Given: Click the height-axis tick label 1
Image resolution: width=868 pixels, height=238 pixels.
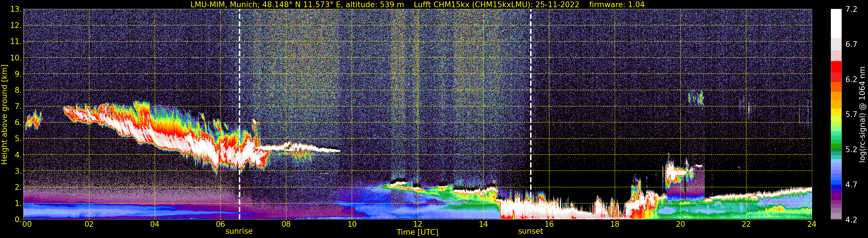Looking at the screenshot, I should 18,204.
